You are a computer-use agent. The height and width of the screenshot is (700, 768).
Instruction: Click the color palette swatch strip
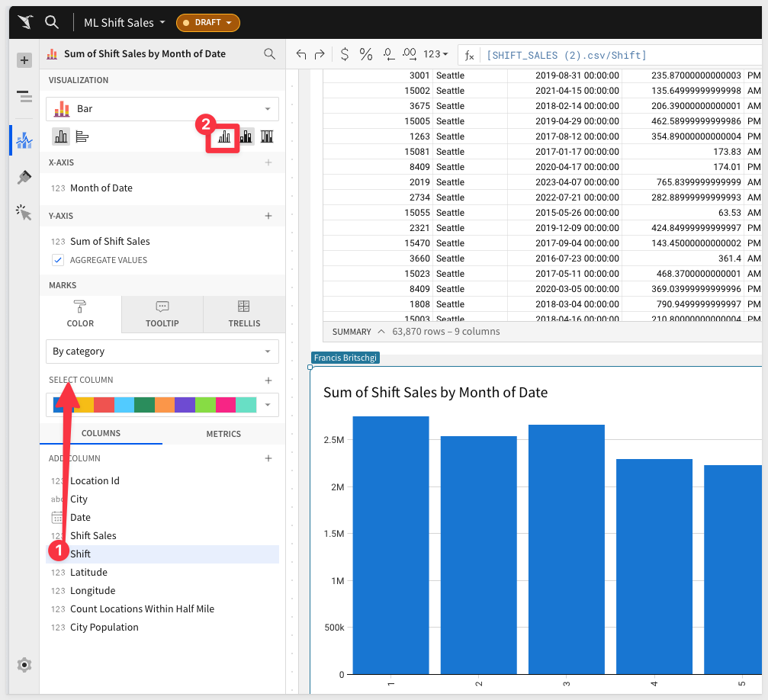[x=154, y=404]
